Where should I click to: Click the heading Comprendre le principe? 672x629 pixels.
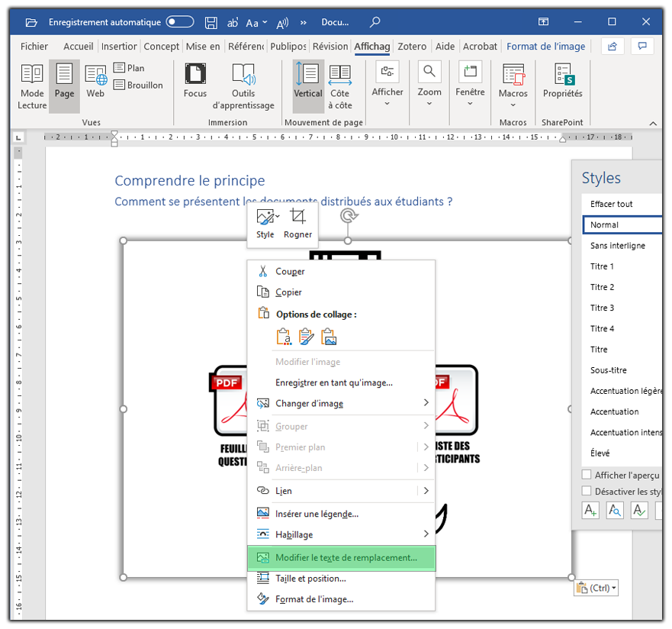[189, 180]
